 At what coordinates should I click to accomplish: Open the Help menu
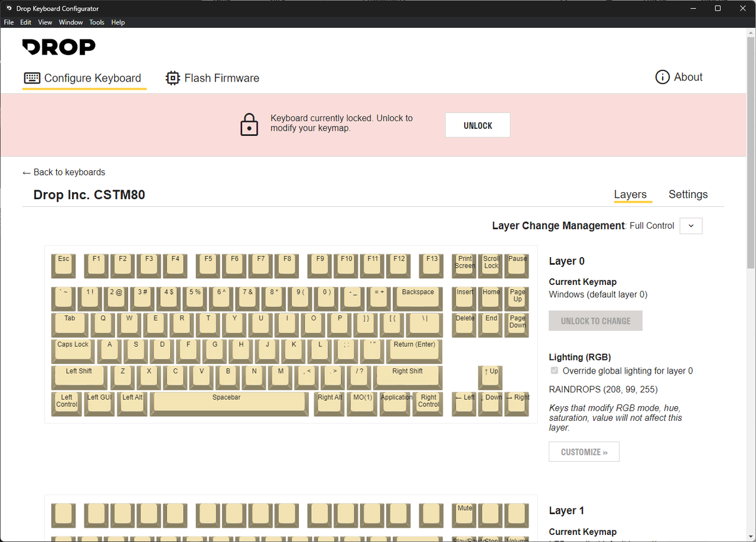click(x=118, y=22)
